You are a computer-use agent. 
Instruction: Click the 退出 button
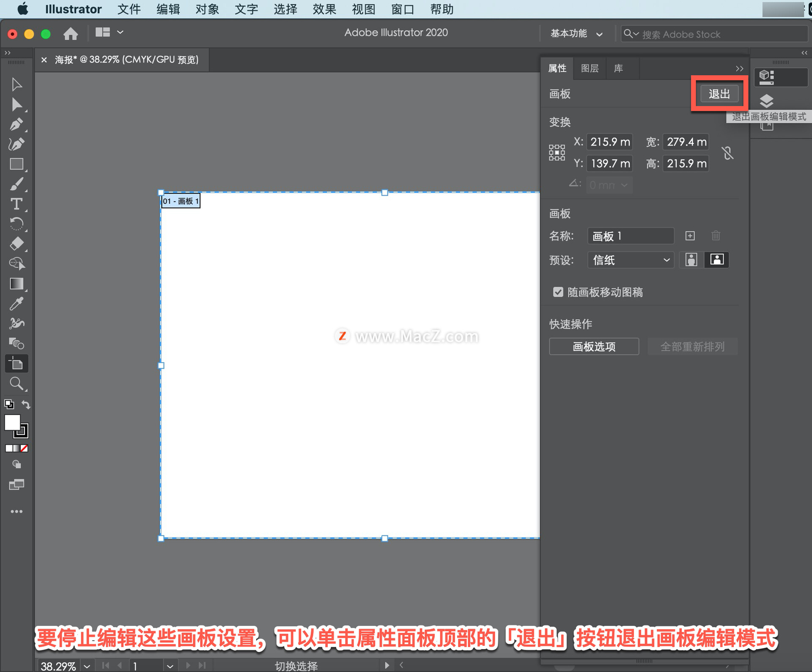click(719, 94)
